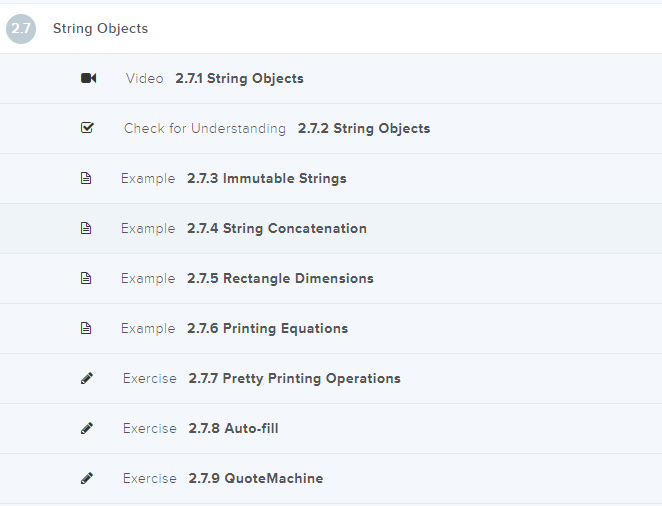Click pencil icon beside Auto-fill exercise

pos(87,428)
